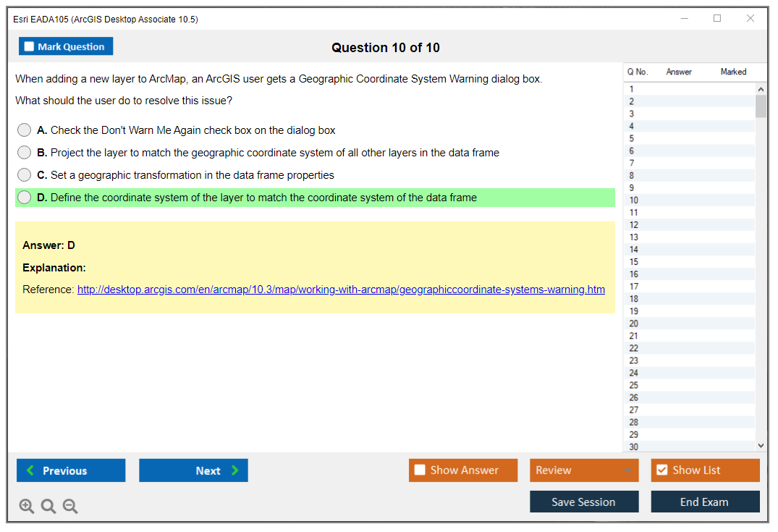Uncheck the Show List checkbox
The width and height of the screenshot is (778, 532).
point(661,470)
